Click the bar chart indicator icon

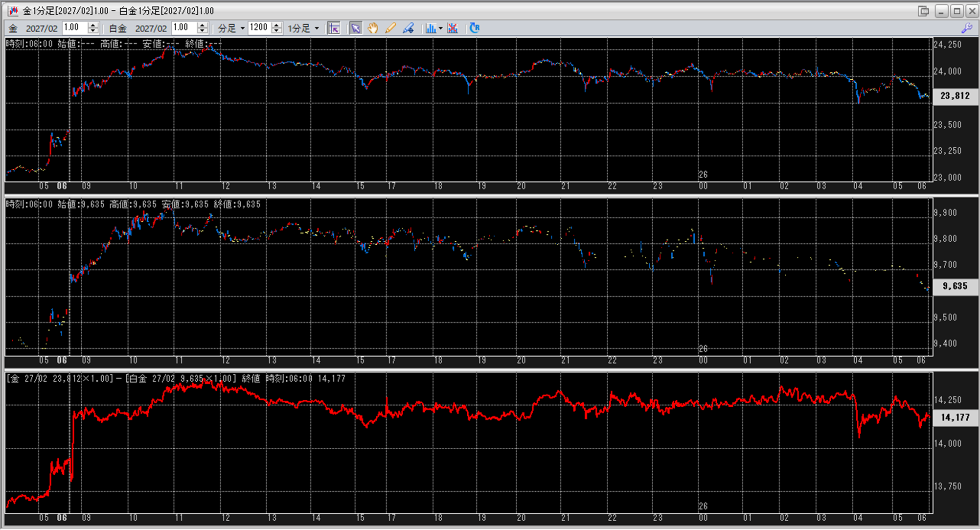(x=430, y=28)
